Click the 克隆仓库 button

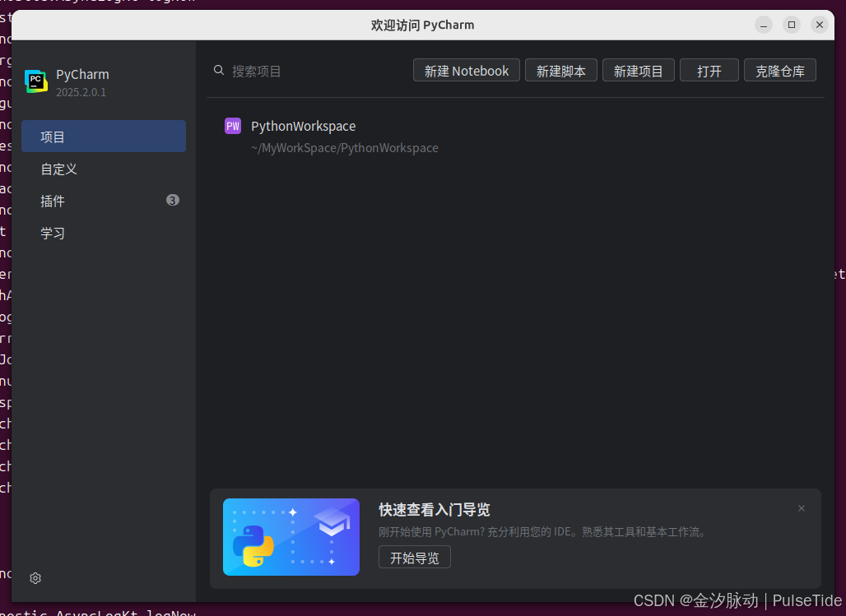point(779,70)
